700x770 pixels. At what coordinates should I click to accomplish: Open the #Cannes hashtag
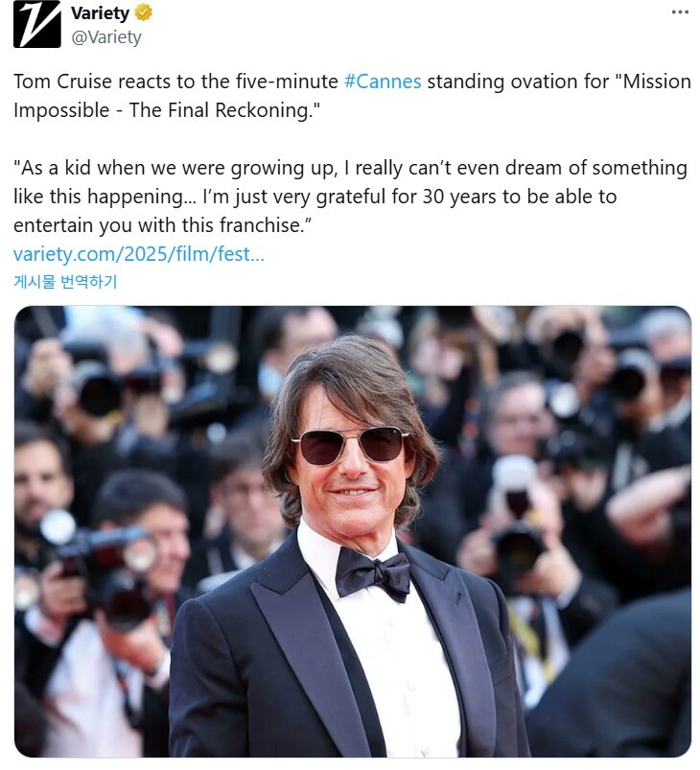tap(382, 82)
